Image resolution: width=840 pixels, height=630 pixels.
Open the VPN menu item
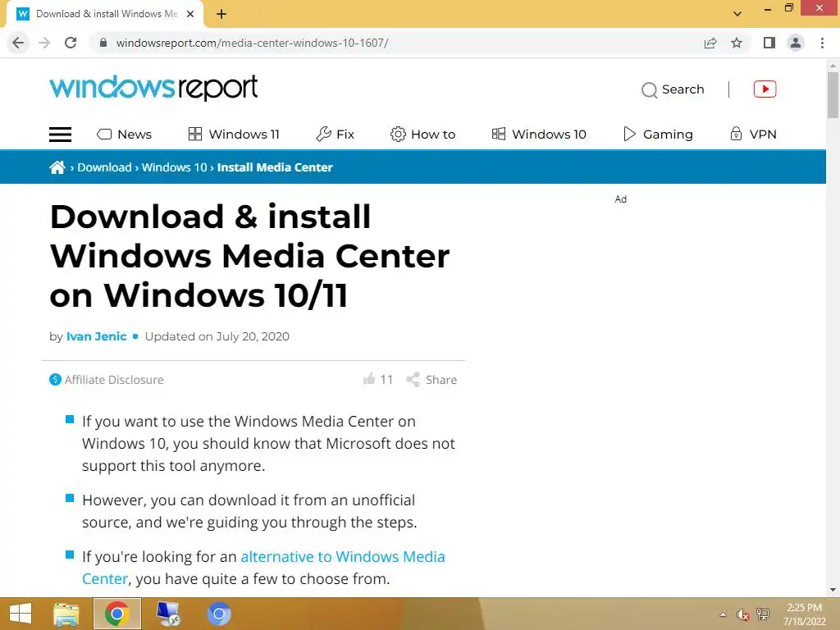pyautogui.click(x=753, y=134)
